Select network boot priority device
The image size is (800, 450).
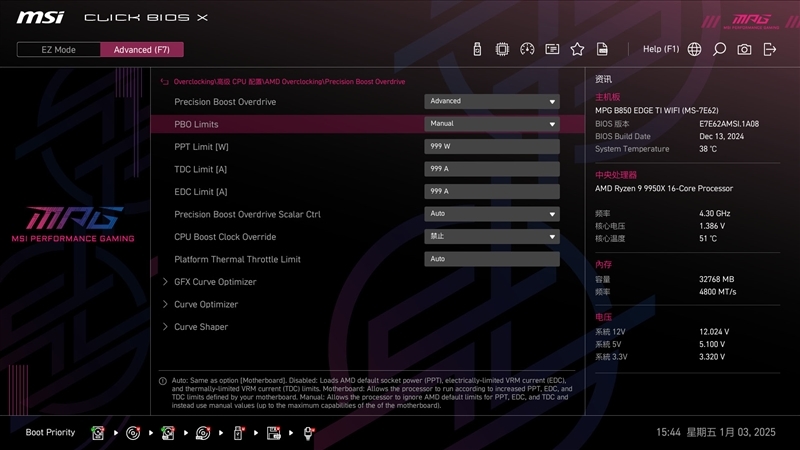point(308,433)
